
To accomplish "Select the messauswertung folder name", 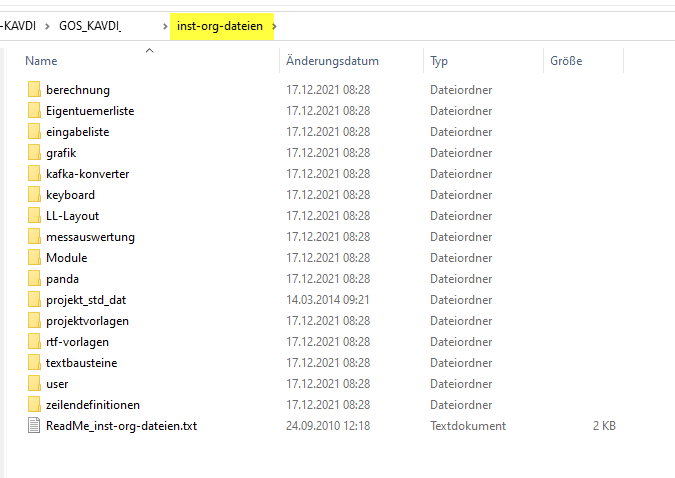I will coord(90,237).
